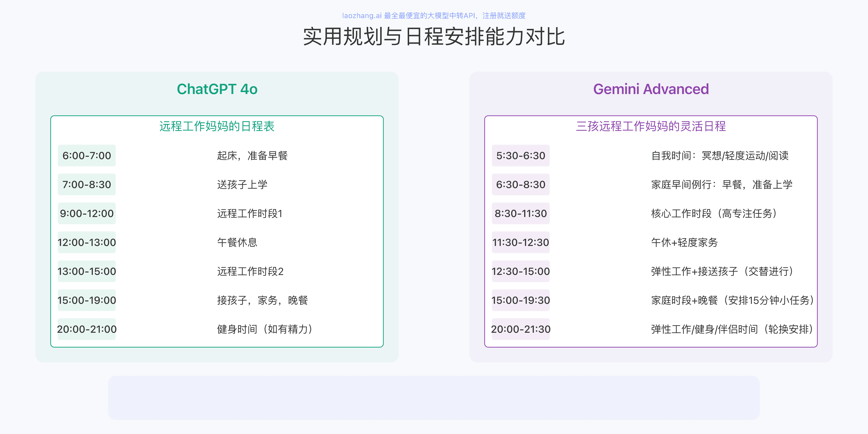Click the 20:00-21:30 time badge
The height and width of the screenshot is (434, 868).
(x=521, y=330)
